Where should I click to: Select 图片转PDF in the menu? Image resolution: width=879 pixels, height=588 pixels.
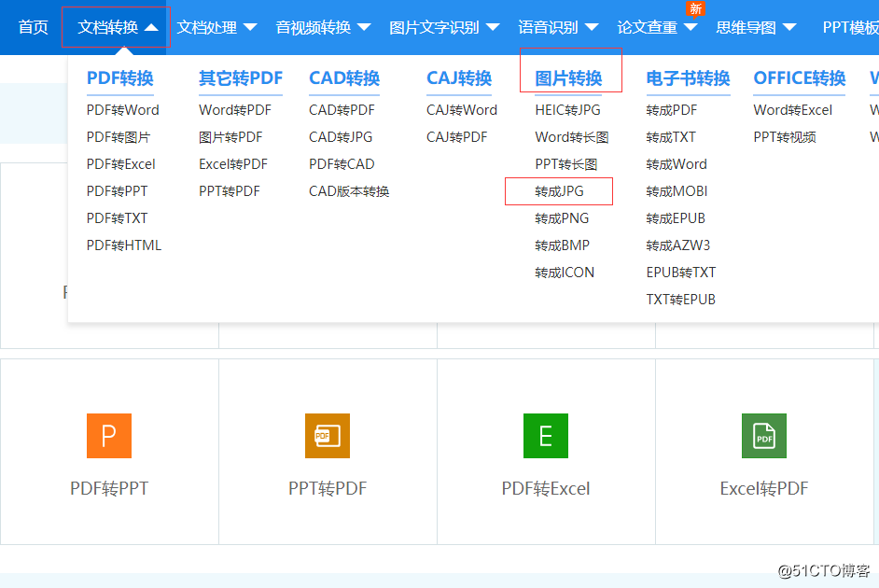tap(230, 137)
